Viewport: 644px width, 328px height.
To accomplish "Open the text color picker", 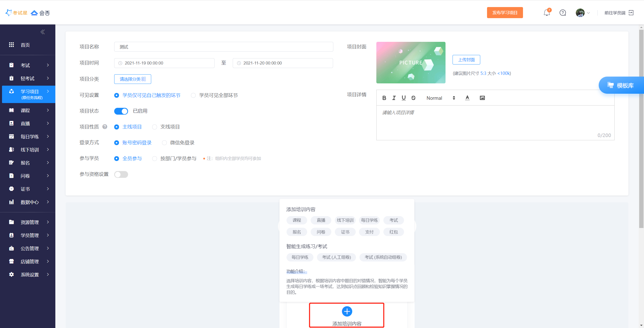I will point(467,98).
